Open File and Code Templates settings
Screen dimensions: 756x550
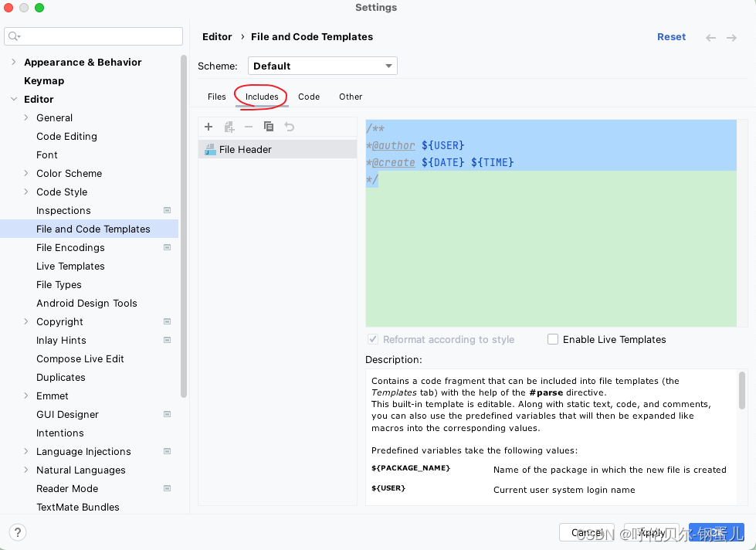(90, 229)
